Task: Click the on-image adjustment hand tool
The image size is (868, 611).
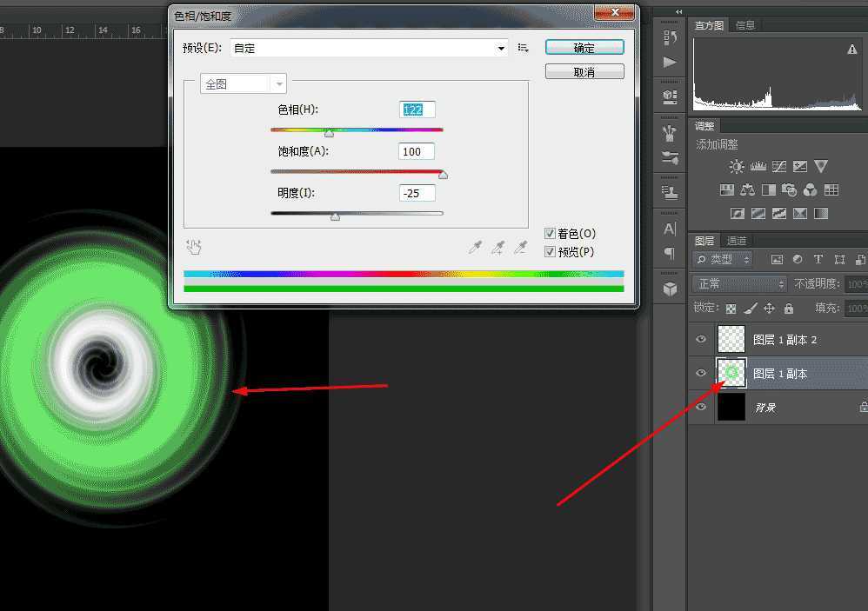Action: pyautogui.click(x=193, y=248)
